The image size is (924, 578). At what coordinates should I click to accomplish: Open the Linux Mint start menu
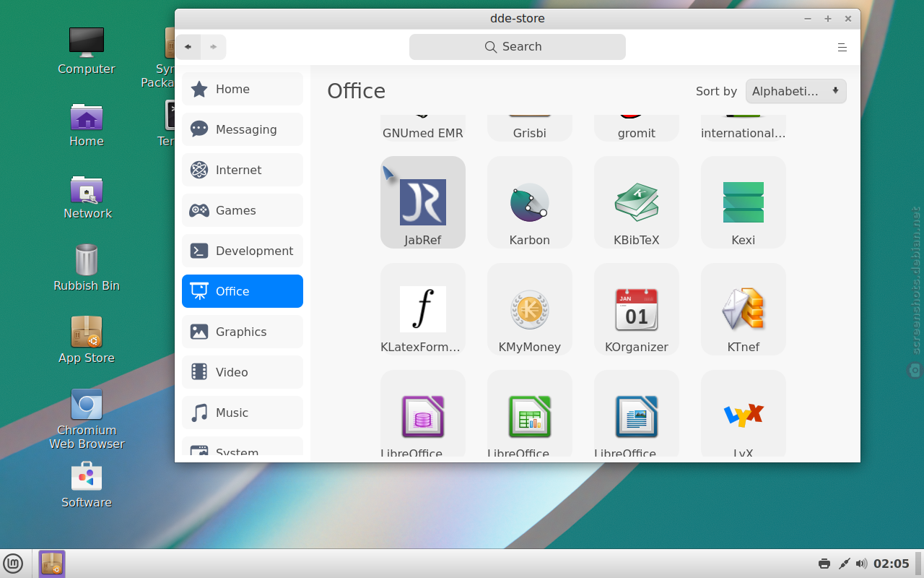(x=13, y=564)
